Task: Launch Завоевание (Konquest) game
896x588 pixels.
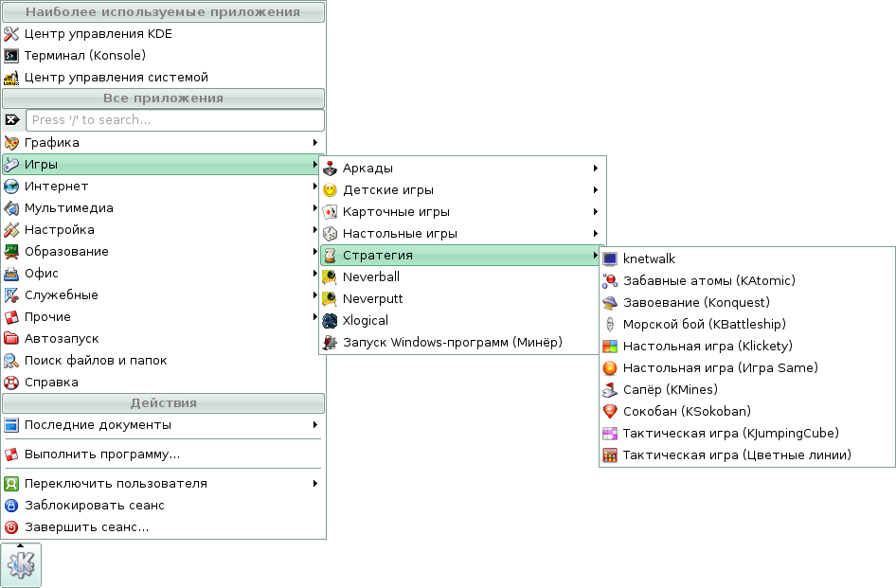Action: click(695, 303)
